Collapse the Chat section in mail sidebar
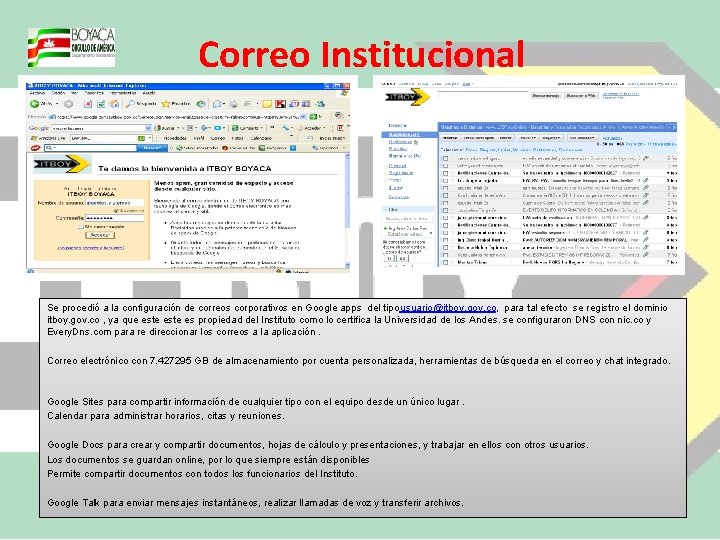Viewport: 720px width, 540px height. (385, 210)
